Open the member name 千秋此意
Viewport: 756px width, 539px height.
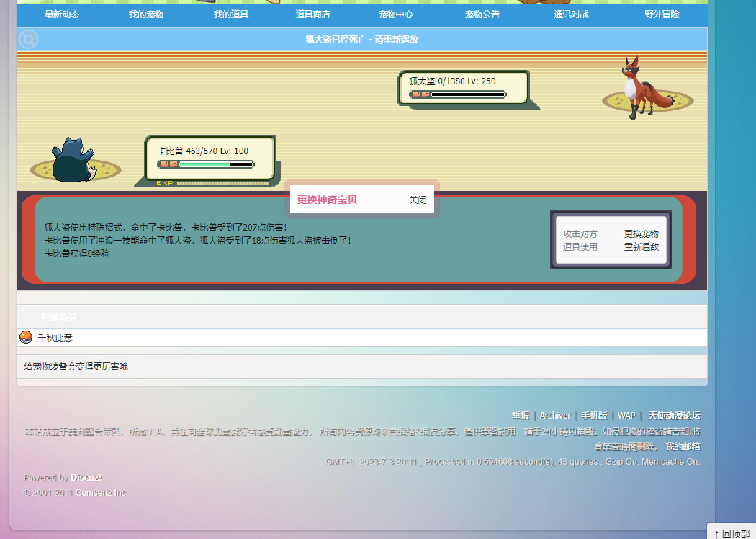point(55,338)
